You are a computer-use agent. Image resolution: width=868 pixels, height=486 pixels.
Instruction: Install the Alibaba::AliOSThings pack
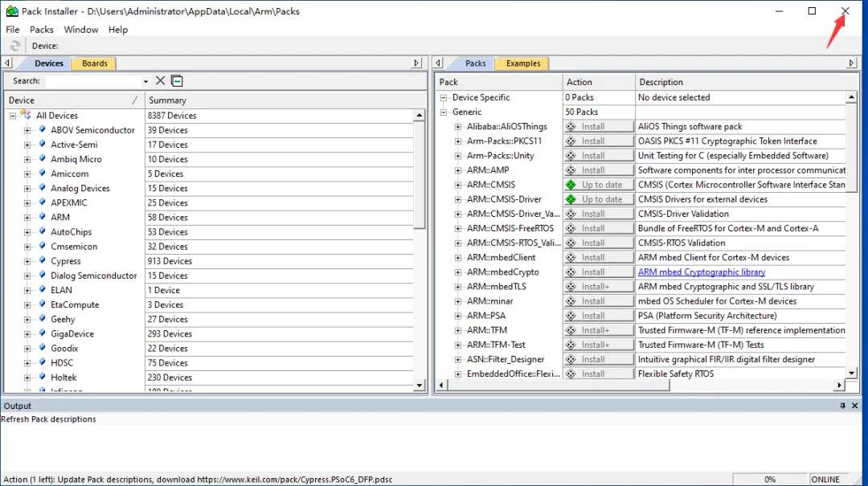[x=599, y=127]
